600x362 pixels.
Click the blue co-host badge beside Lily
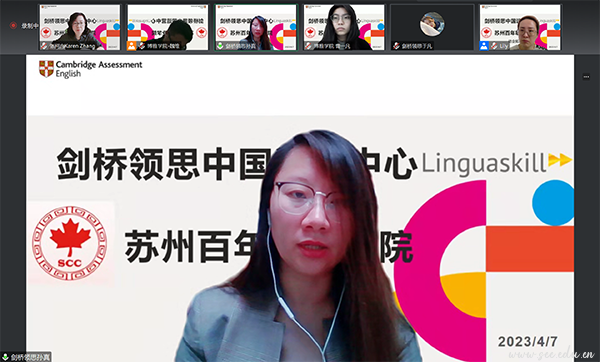click(484, 46)
